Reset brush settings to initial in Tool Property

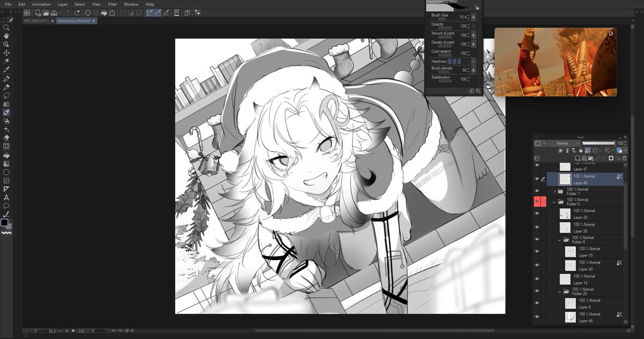coord(471,91)
